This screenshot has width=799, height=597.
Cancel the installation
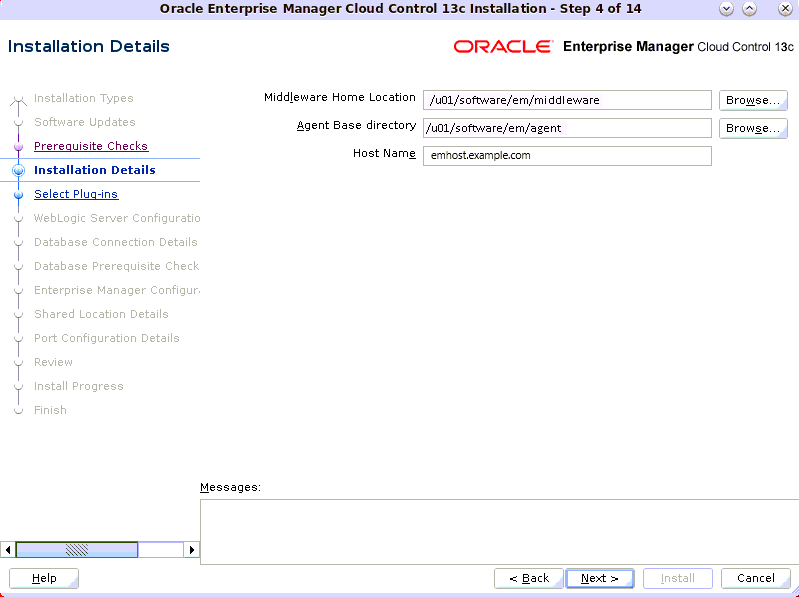[x=756, y=578]
